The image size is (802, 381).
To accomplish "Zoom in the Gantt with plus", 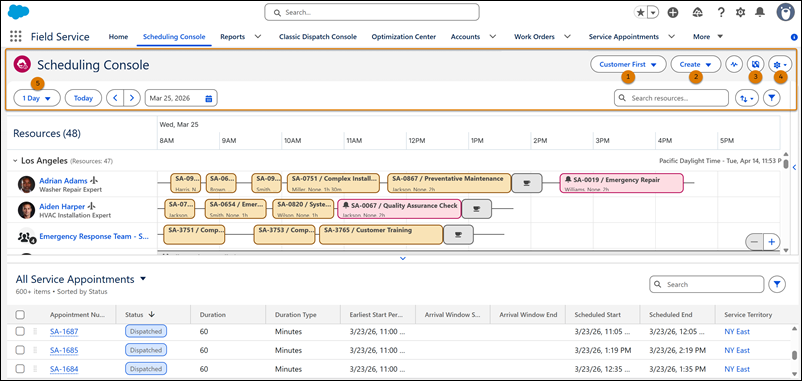I will (x=772, y=241).
